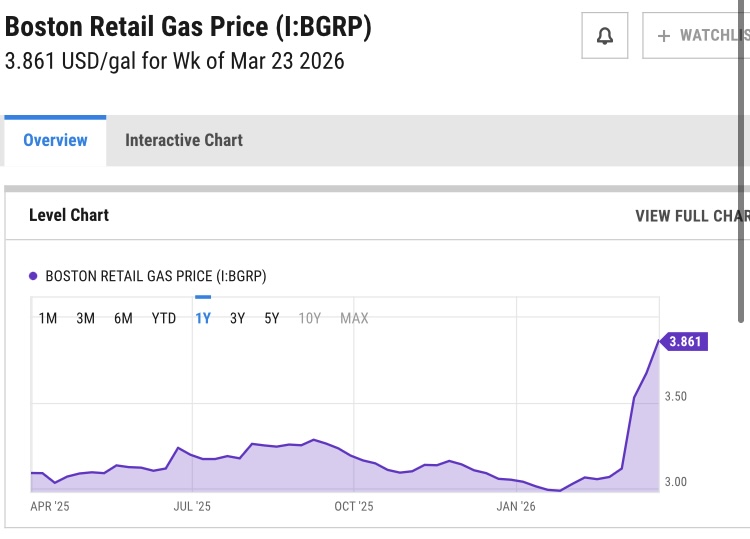Select the 6M time range
This screenshot has width=750, height=539.
click(x=123, y=318)
